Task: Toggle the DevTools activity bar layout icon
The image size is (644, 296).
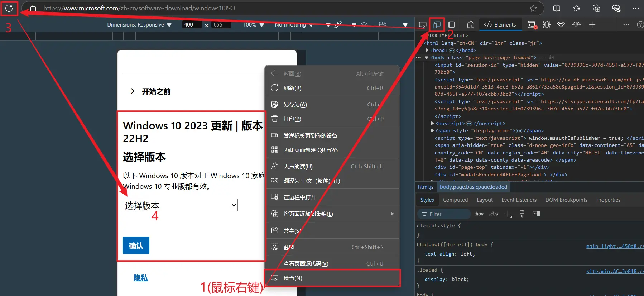Action: [x=452, y=25]
